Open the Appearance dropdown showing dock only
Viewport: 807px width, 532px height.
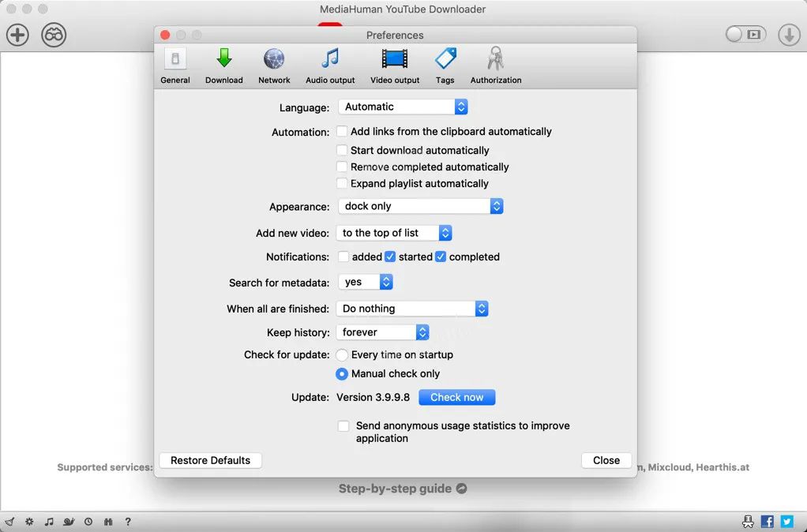(x=421, y=206)
